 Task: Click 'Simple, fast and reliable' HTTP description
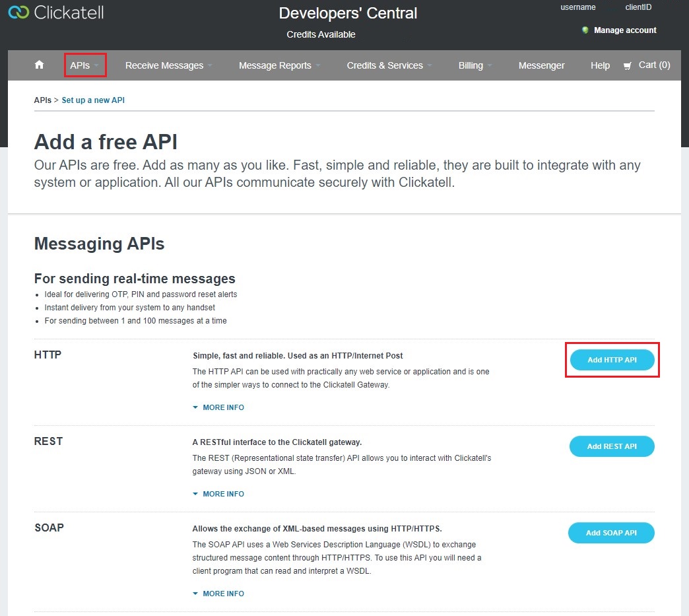(x=298, y=356)
